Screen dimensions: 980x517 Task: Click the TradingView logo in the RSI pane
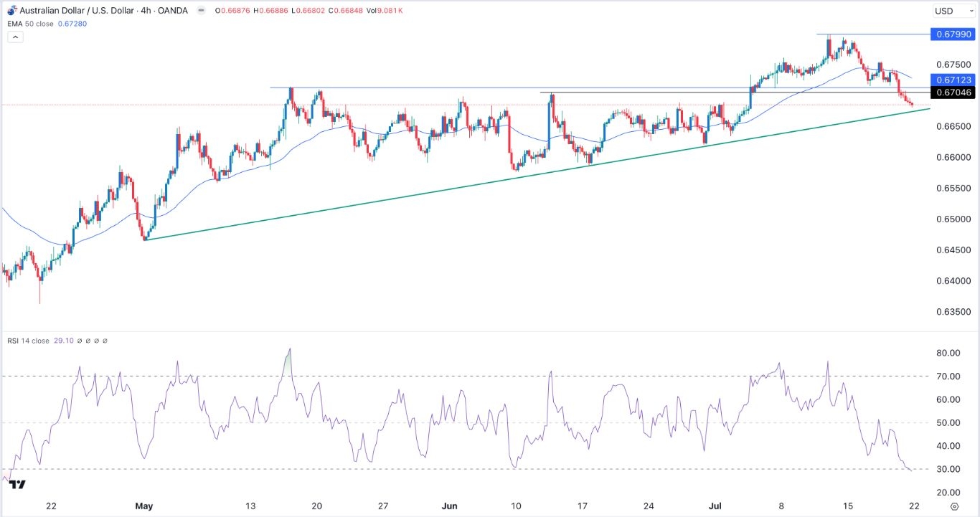point(17,485)
